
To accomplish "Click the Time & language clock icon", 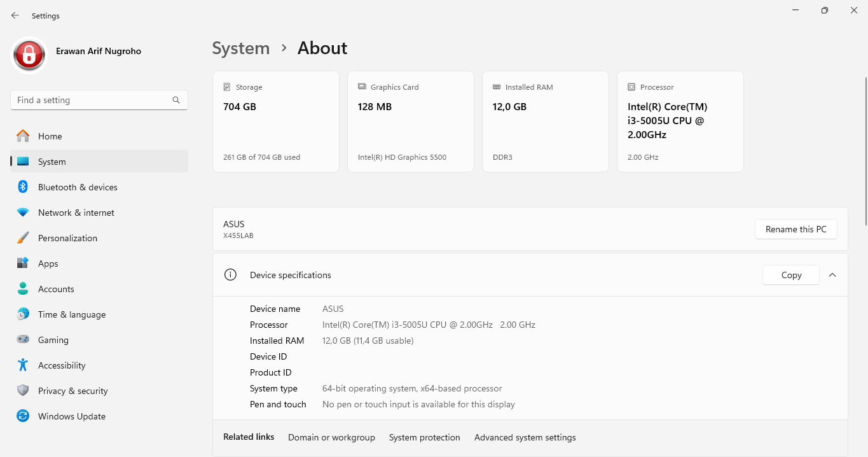I will click(23, 314).
